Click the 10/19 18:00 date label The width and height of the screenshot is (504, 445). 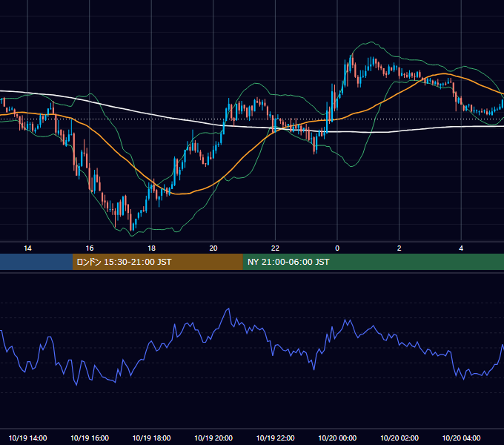151,438
